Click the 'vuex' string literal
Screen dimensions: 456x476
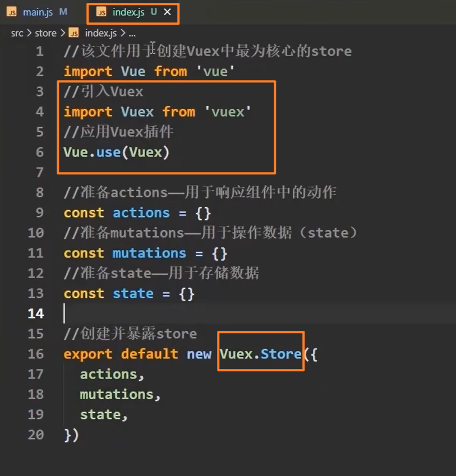tap(228, 112)
